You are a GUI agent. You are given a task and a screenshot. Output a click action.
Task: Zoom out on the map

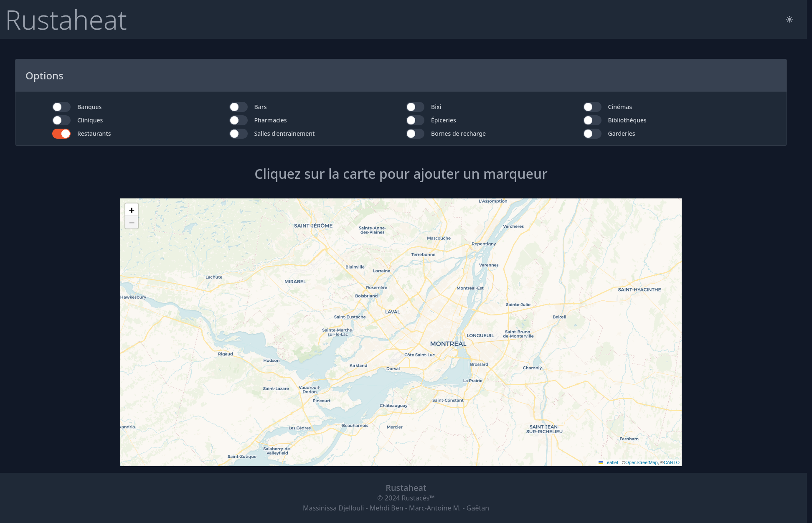coord(132,223)
